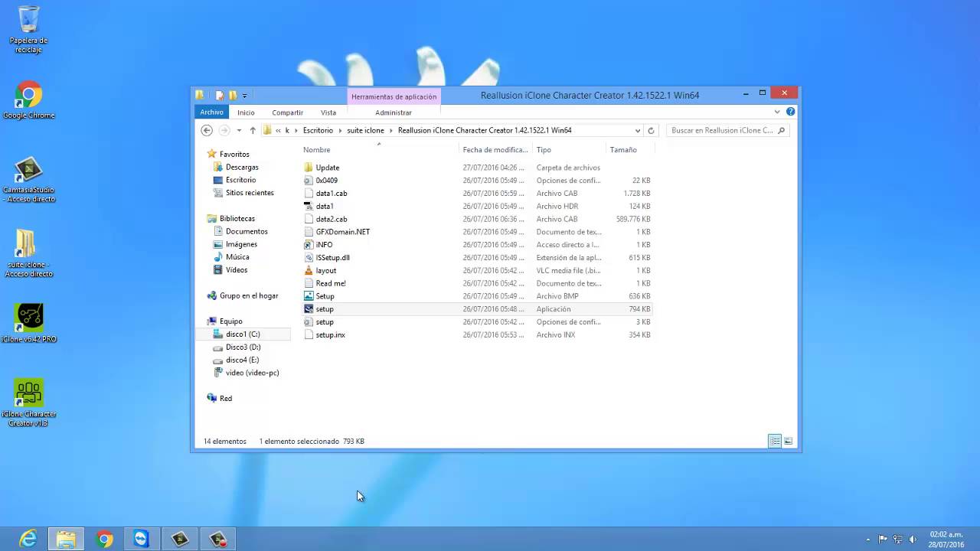Navigate to suite iclone in breadcrumb

(x=365, y=130)
